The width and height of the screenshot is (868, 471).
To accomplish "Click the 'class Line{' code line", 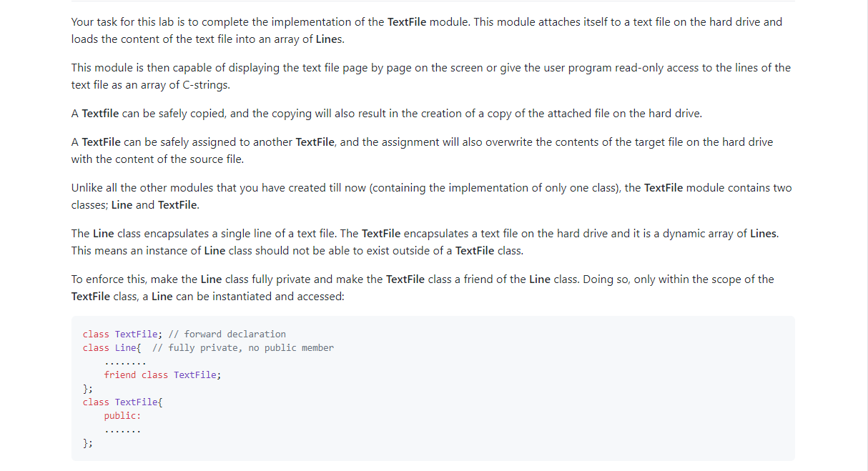I will pyautogui.click(x=112, y=348).
